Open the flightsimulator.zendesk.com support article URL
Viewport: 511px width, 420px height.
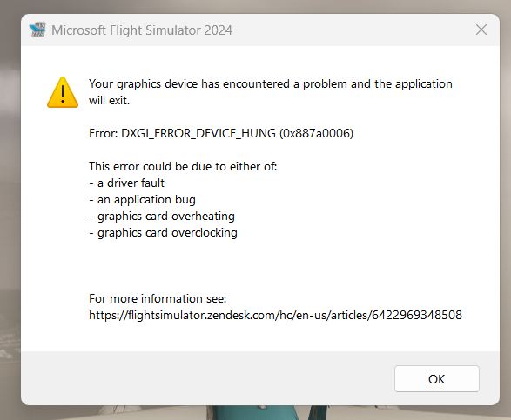click(275, 315)
